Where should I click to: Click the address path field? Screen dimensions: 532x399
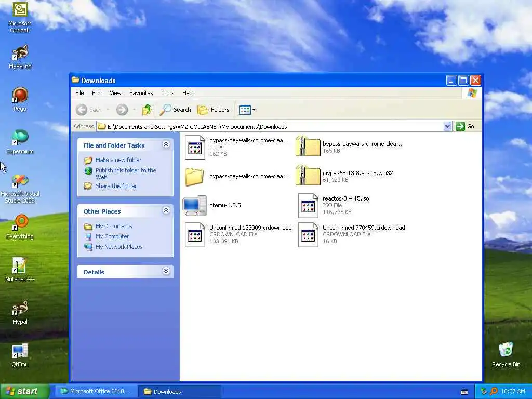point(270,126)
